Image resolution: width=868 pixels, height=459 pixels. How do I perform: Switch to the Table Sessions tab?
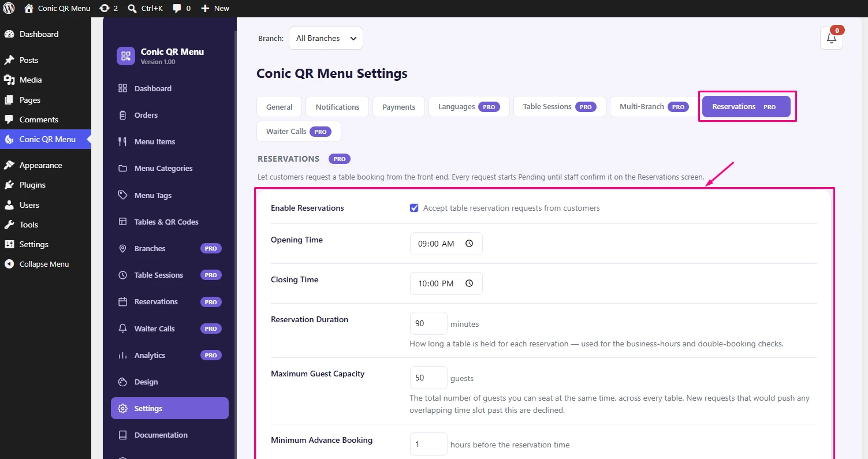click(x=560, y=107)
